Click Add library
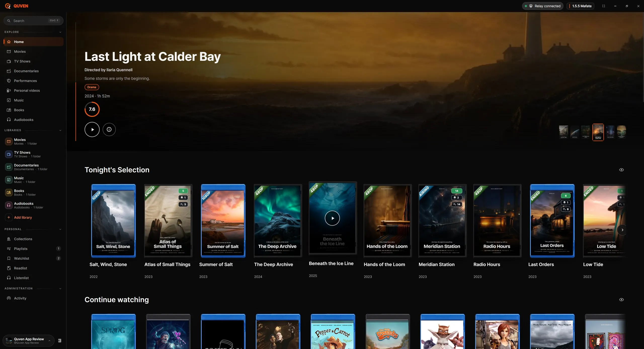644x349 pixels. 33,218
